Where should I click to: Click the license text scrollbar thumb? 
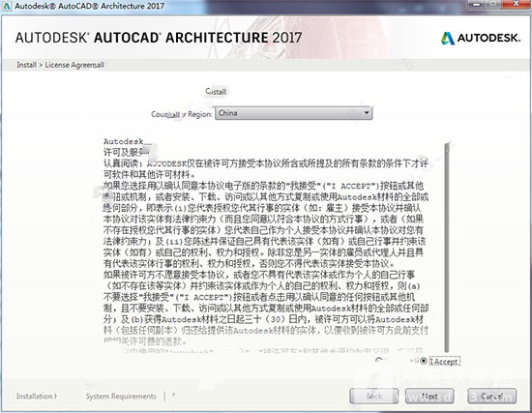coord(447,248)
